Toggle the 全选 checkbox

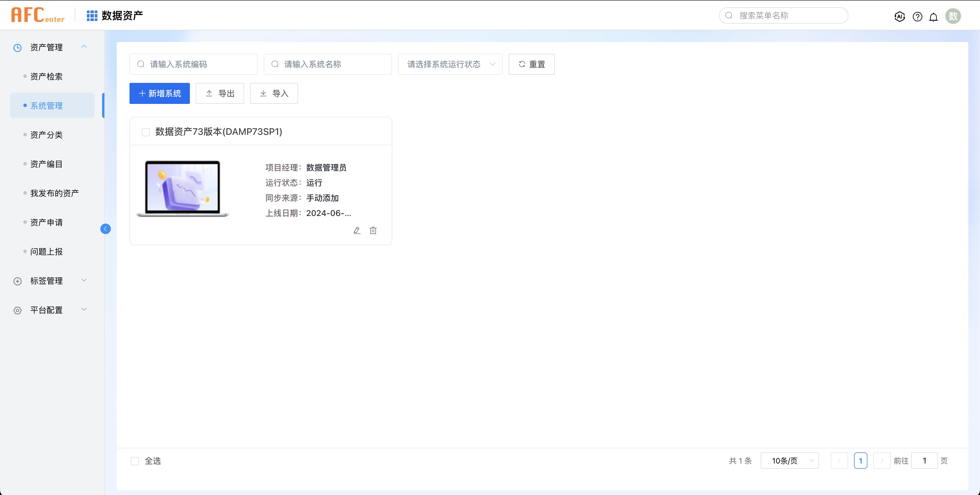(x=135, y=461)
